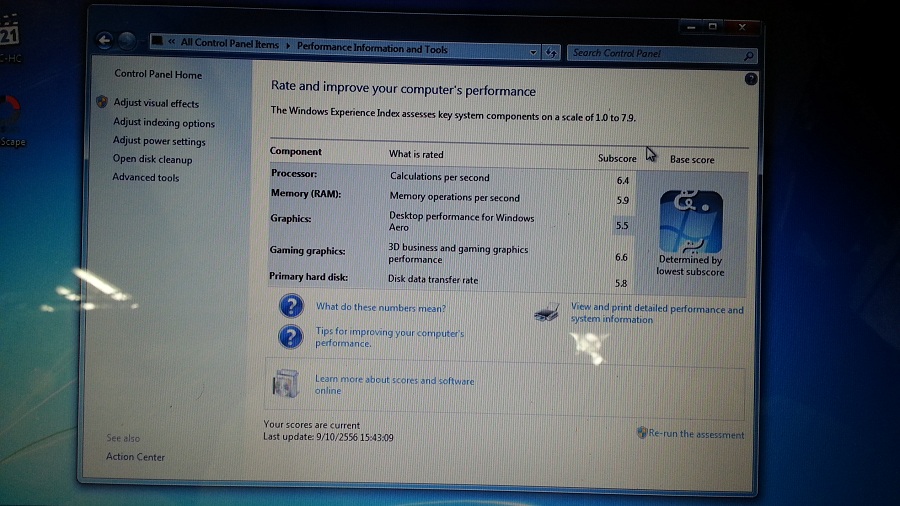This screenshot has height=506, width=900.
Task: Click the shield icon beside Re-run the assessment
Action: point(642,432)
